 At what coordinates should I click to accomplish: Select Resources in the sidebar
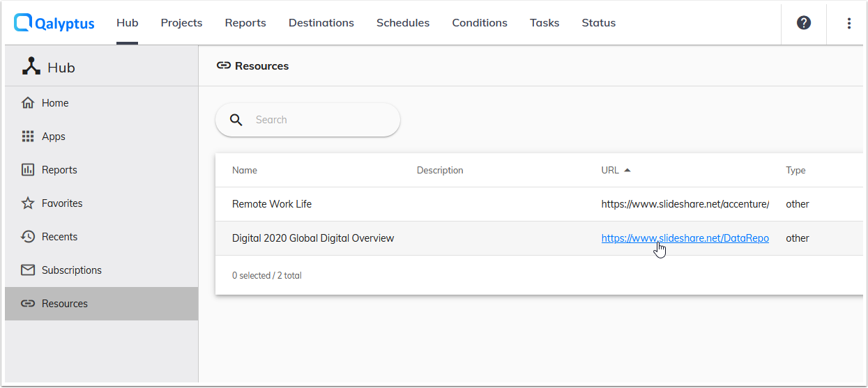[102, 304]
